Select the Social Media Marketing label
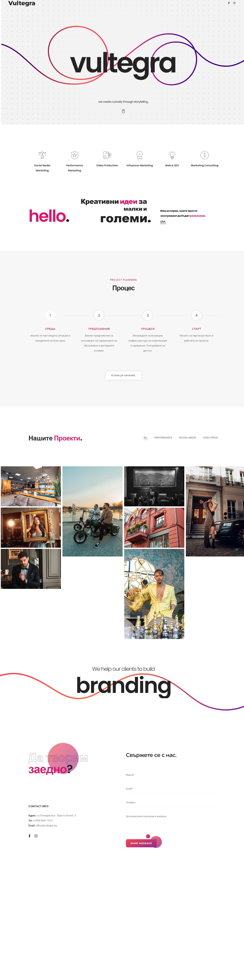Image resolution: width=244 pixels, height=980 pixels. coord(42,168)
